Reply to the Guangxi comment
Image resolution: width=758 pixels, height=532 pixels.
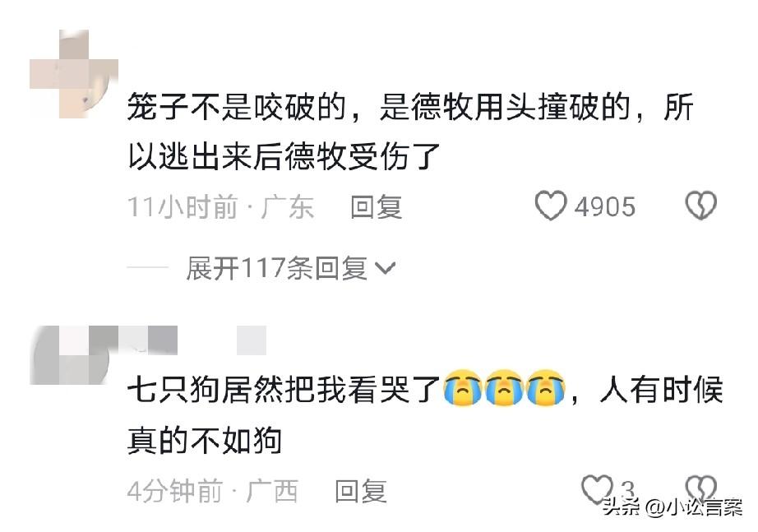click(361, 492)
